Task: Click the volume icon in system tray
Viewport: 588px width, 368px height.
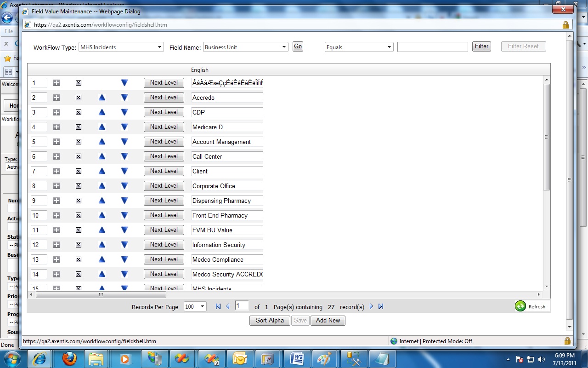Action: pyautogui.click(x=542, y=359)
